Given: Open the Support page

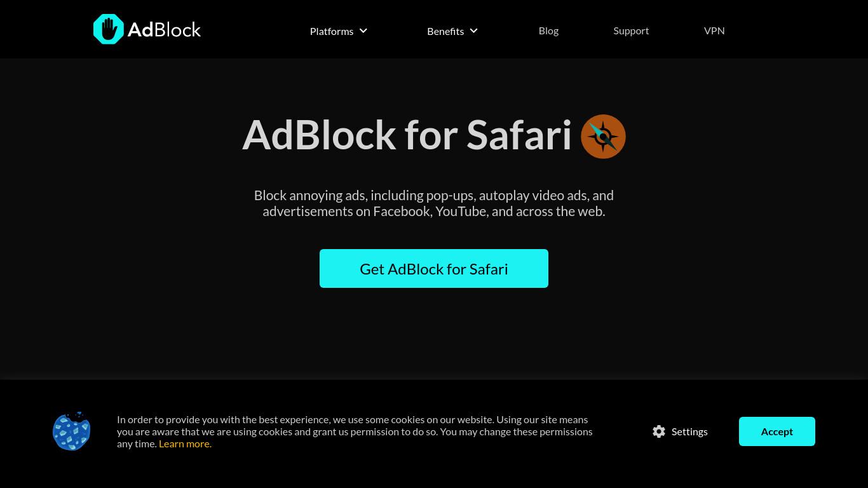Looking at the screenshot, I should (631, 30).
